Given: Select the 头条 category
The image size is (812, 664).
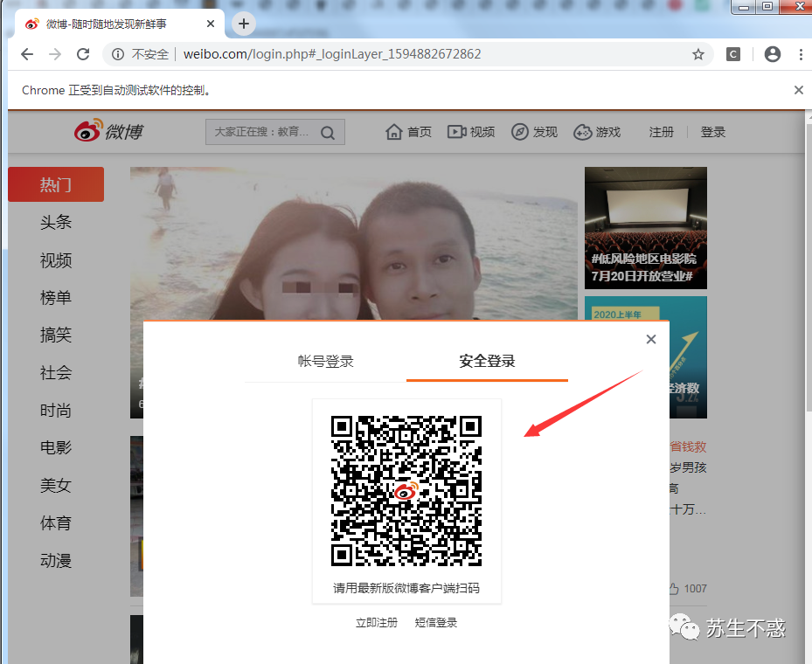Looking at the screenshot, I should [56, 222].
